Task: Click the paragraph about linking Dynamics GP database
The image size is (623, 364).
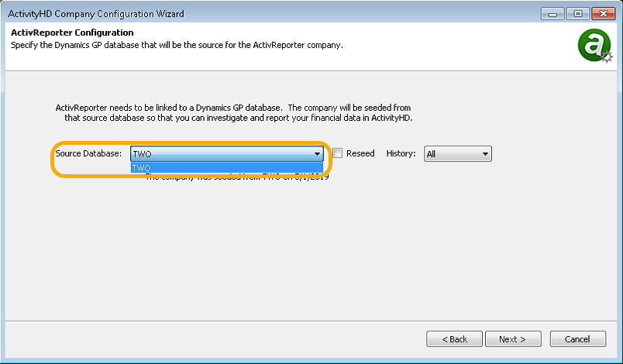Action: pyautogui.click(x=234, y=113)
